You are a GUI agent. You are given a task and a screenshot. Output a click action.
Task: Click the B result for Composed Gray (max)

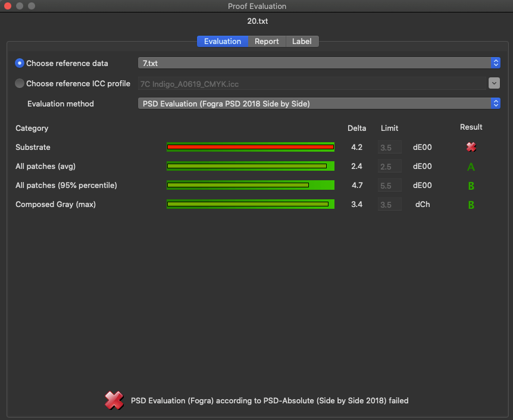point(471,205)
